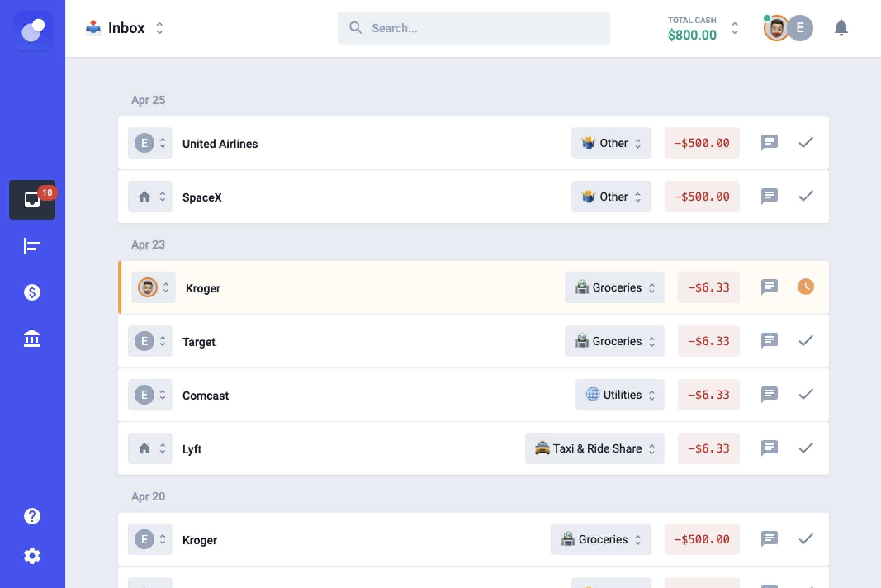Screen dimensions: 881x588
Task: Open the Inbox view switcher
Action: pos(159,28)
